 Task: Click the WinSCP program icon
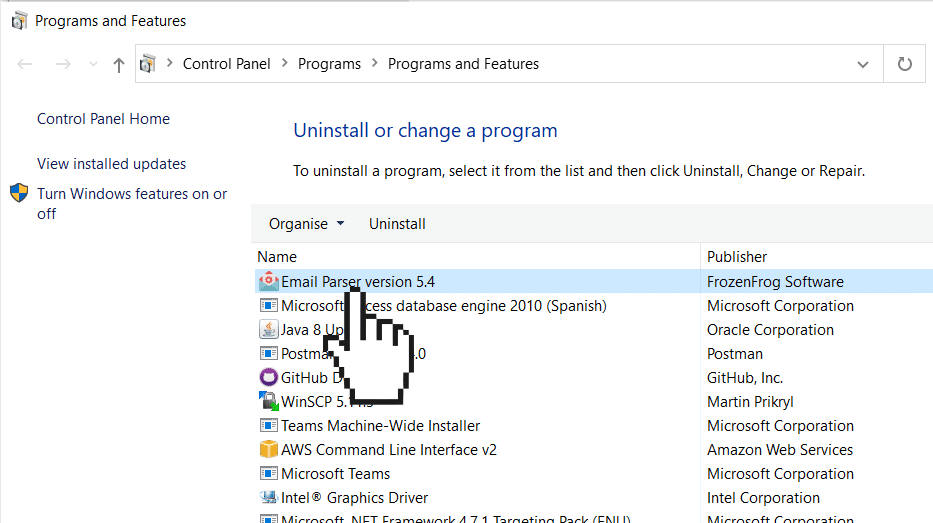[x=269, y=401]
